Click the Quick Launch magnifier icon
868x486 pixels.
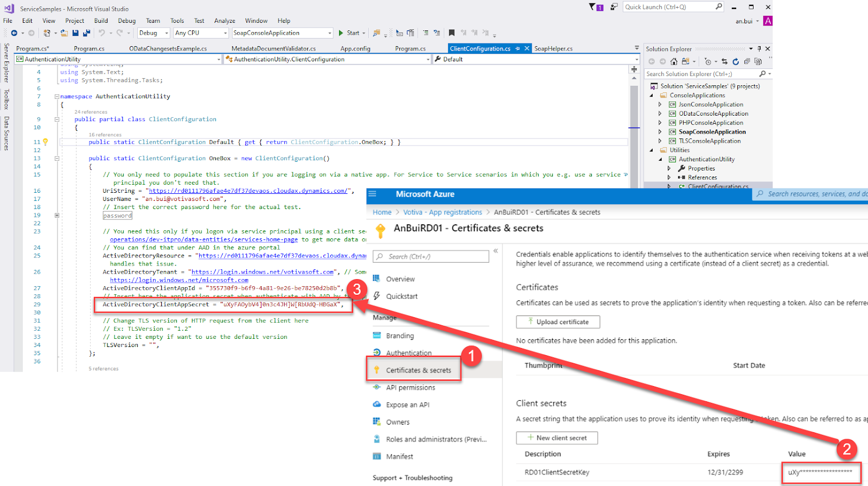coord(719,7)
